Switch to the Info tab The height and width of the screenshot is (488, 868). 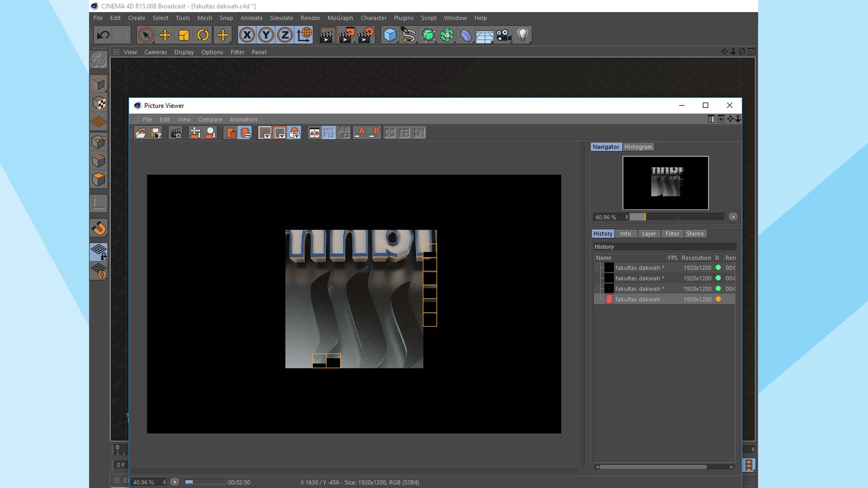click(626, 234)
